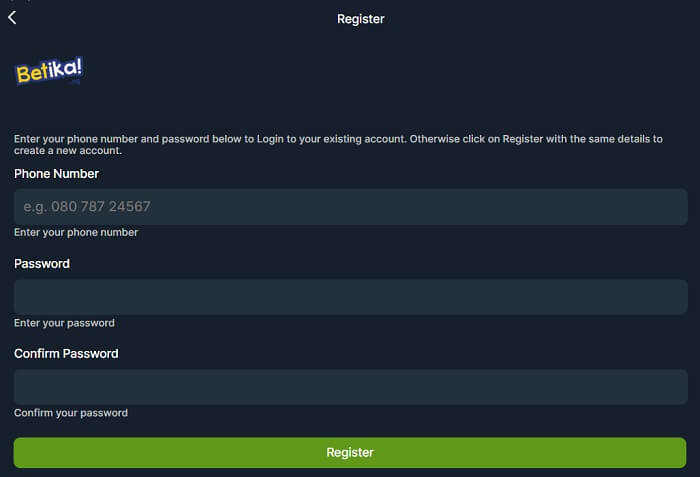This screenshot has width=700, height=477.
Task: Click the 'Enter your password' hint text
Action: click(x=64, y=323)
